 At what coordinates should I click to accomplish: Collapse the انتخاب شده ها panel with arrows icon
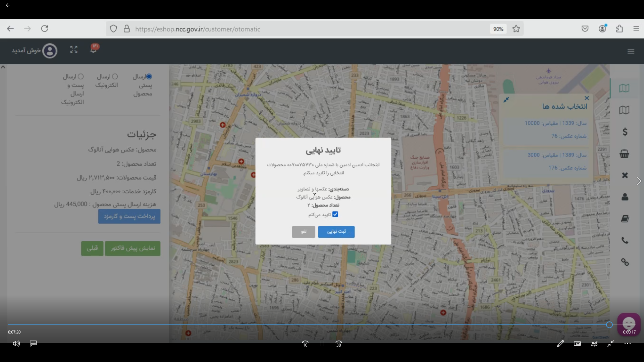click(x=506, y=100)
